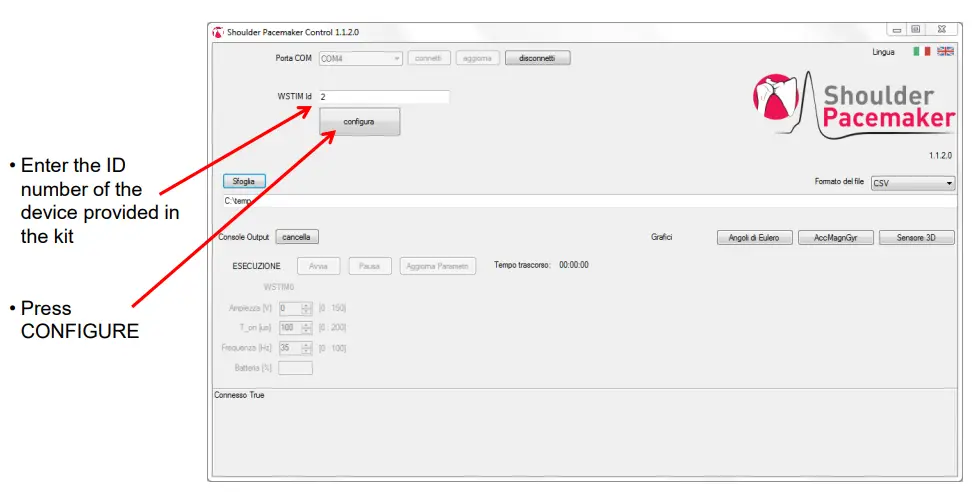Click the C:\temp path field

click(x=589, y=201)
